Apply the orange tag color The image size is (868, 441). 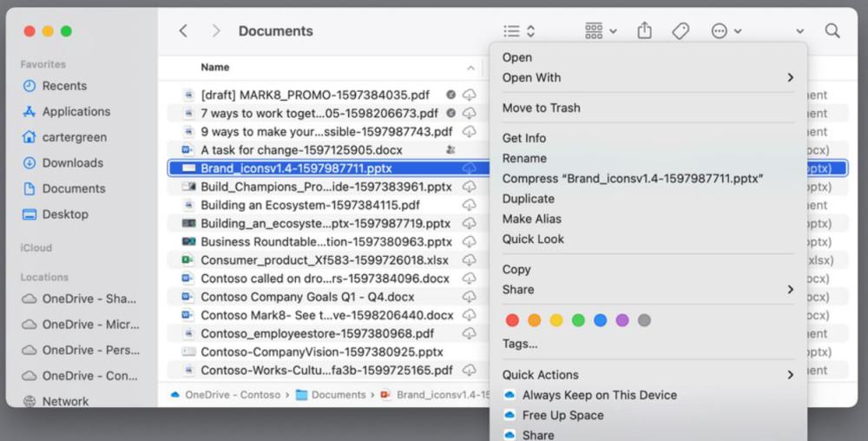pos(534,320)
